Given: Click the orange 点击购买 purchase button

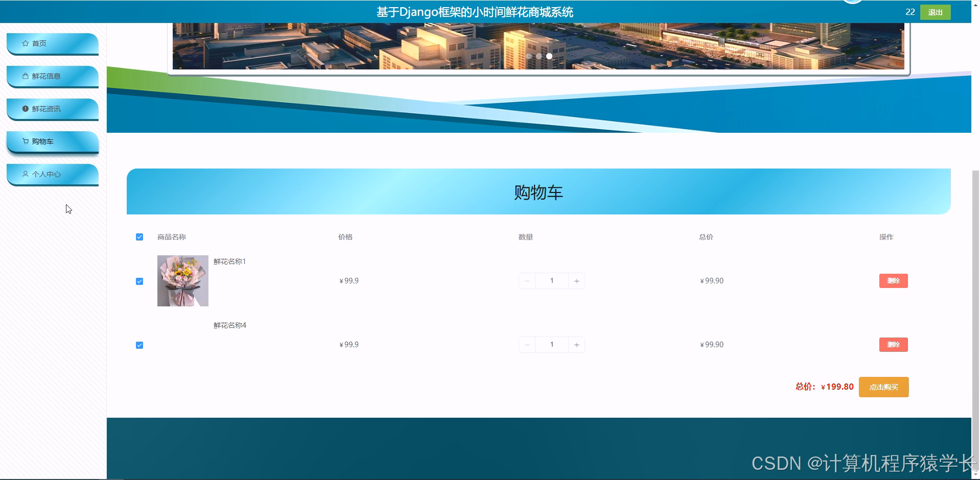Looking at the screenshot, I should [x=883, y=387].
